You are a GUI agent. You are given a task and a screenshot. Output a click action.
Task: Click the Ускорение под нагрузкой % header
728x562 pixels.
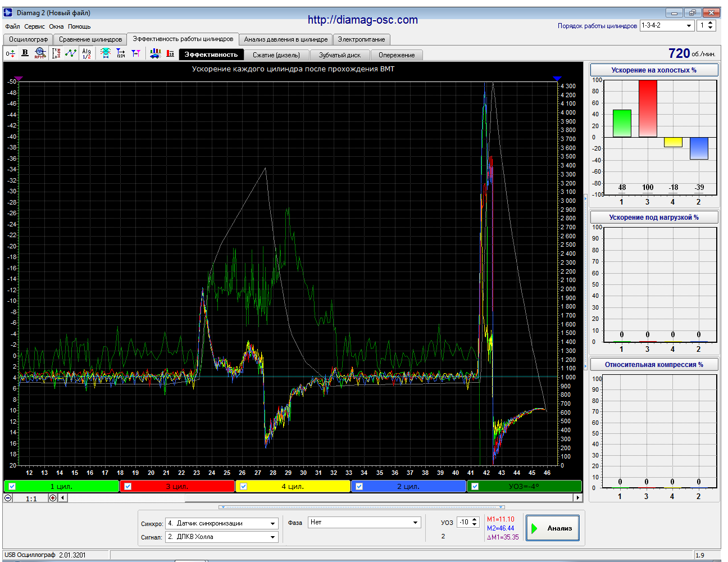click(x=654, y=217)
